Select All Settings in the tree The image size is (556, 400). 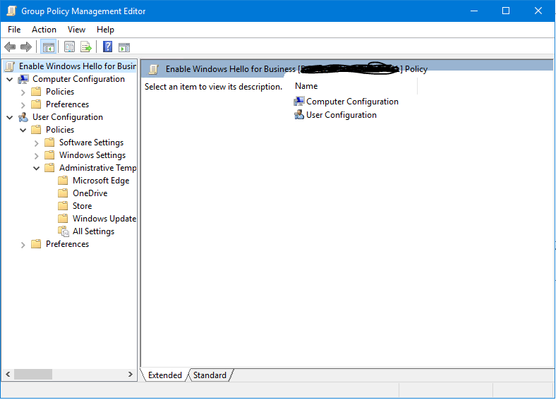click(93, 231)
